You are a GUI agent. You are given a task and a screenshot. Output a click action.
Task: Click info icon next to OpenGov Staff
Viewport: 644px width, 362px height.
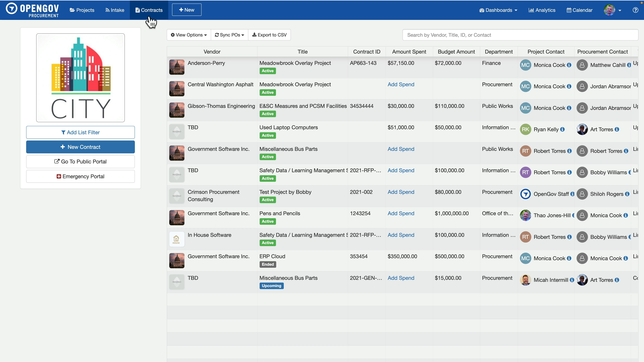572,194
